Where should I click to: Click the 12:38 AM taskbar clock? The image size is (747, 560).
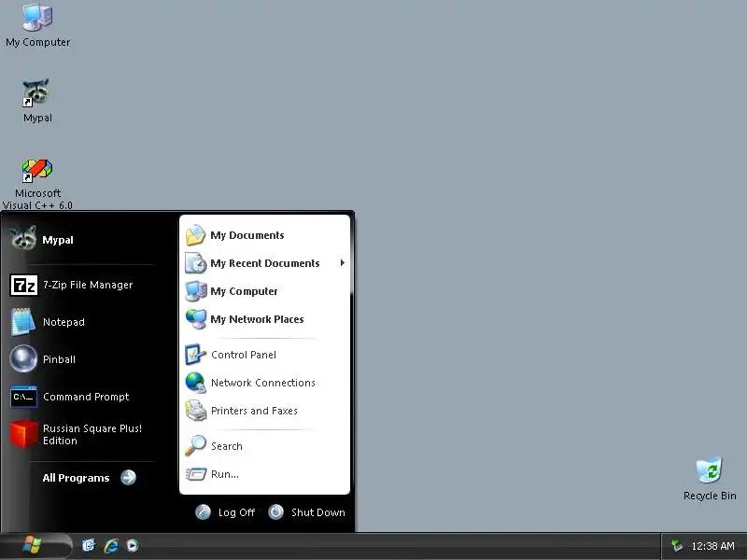(712, 546)
